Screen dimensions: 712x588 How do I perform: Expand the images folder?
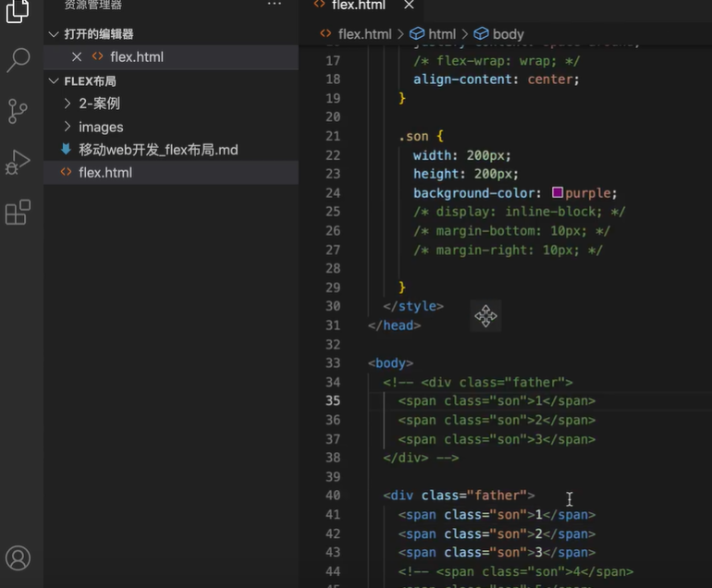(68, 127)
